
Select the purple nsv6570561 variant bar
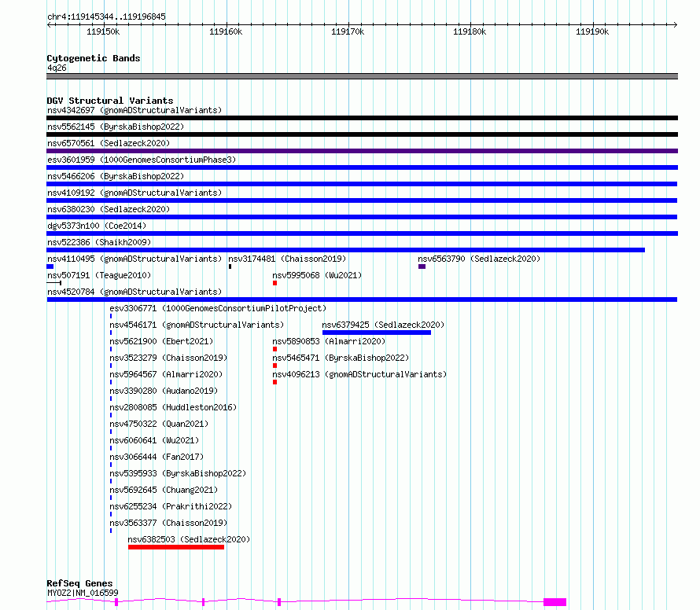click(362, 151)
